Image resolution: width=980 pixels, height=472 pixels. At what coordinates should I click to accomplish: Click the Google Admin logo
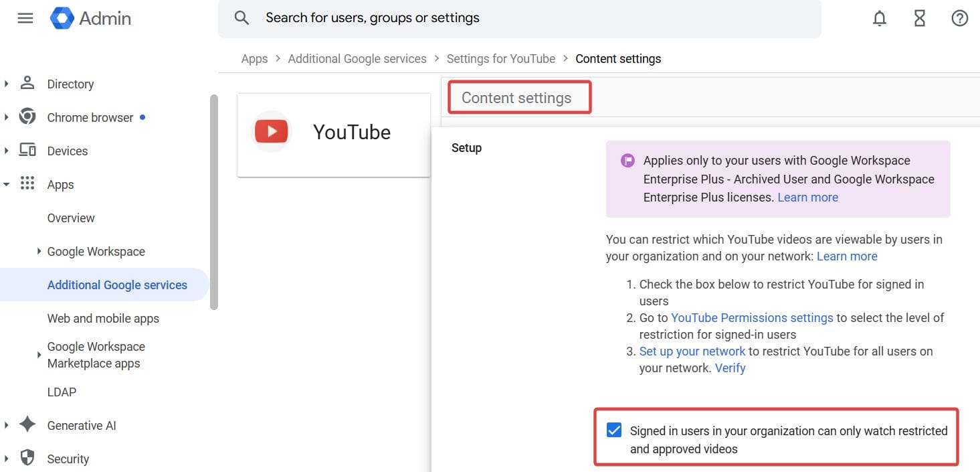90,18
